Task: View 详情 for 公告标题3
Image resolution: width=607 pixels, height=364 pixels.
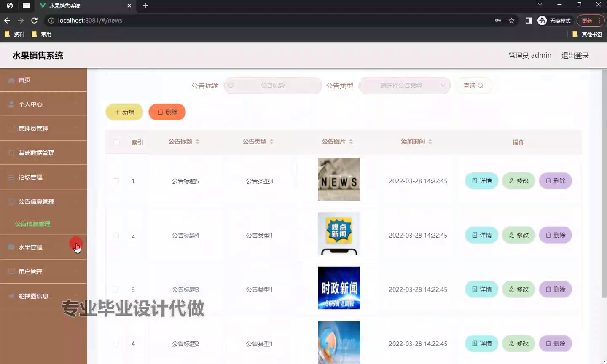Action: (482, 289)
